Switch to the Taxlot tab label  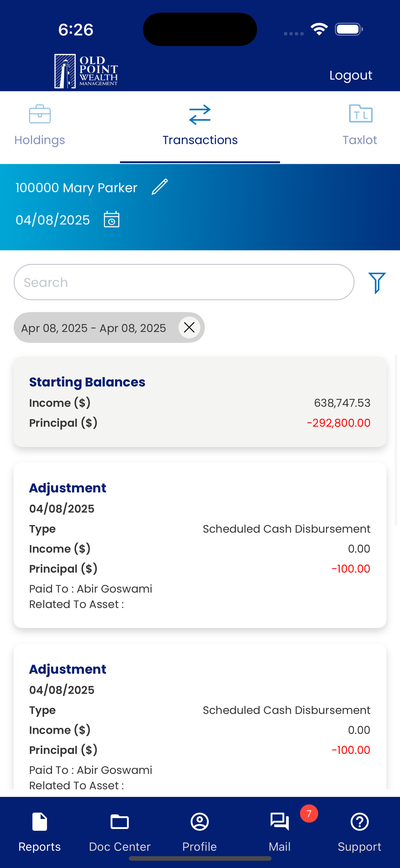tap(360, 140)
